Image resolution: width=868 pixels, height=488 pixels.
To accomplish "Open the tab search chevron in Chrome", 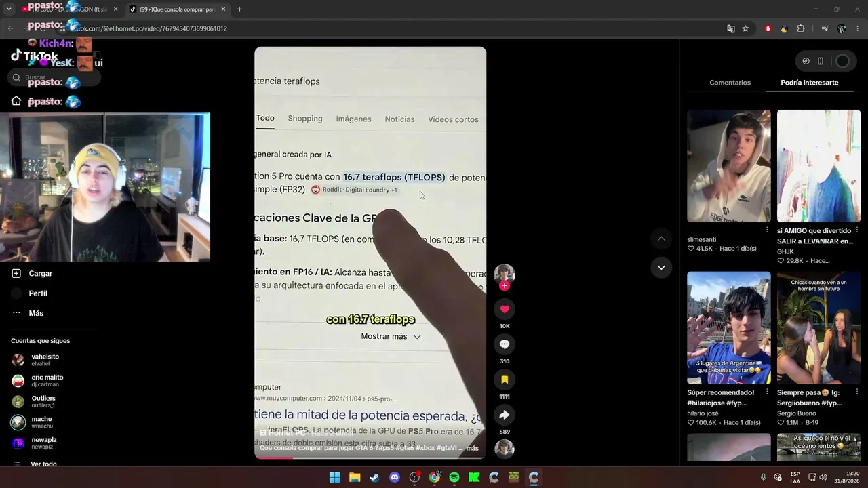I will [x=9, y=9].
